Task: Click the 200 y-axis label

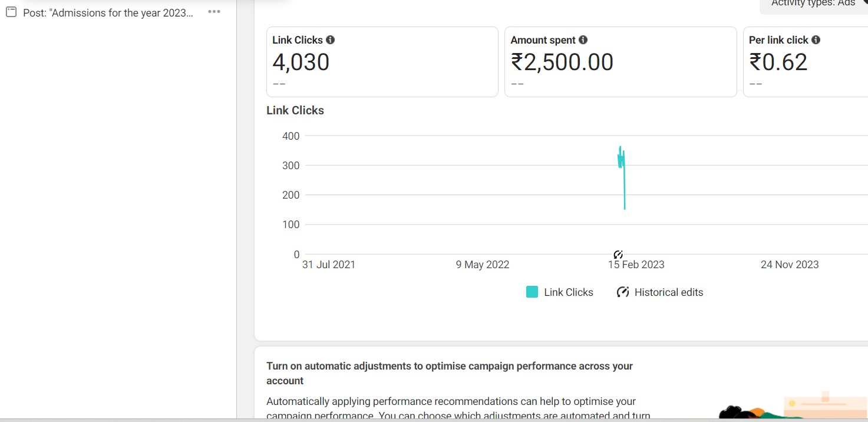Action: click(291, 195)
